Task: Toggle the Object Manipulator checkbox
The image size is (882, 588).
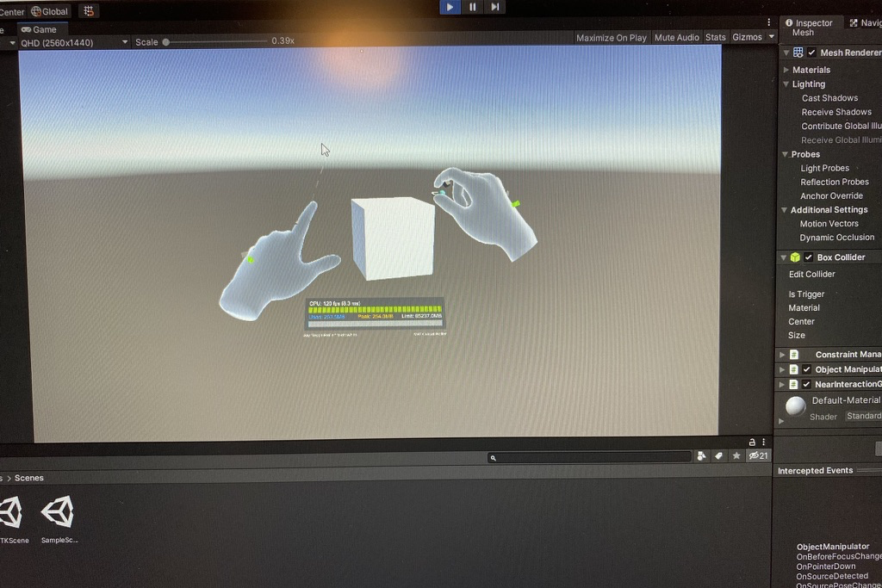Action: (x=807, y=369)
